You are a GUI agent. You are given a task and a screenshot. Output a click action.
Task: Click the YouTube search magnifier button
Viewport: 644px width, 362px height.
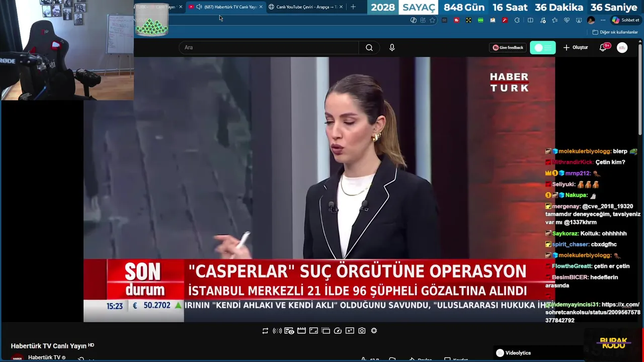(369, 47)
